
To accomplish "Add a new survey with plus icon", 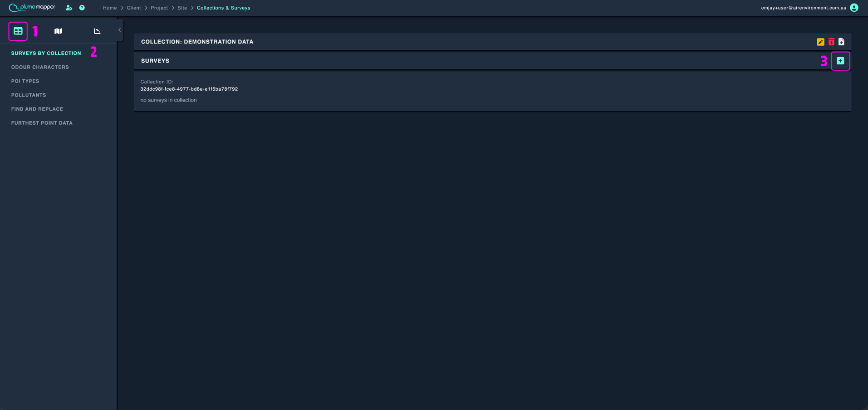I will [x=840, y=61].
